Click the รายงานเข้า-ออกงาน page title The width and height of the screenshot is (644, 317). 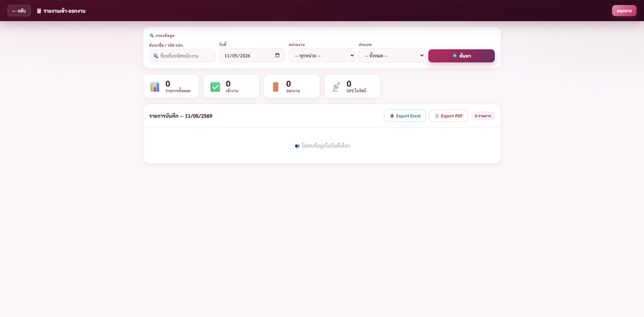click(x=64, y=11)
